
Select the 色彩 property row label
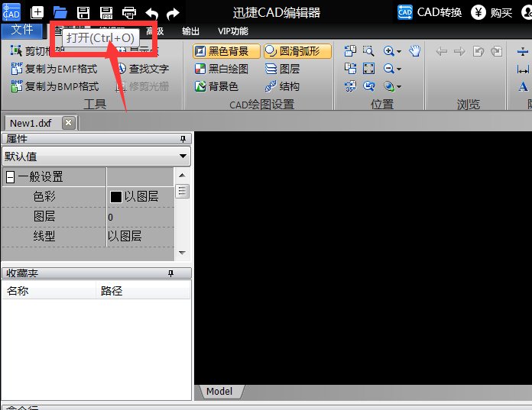(44, 196)
